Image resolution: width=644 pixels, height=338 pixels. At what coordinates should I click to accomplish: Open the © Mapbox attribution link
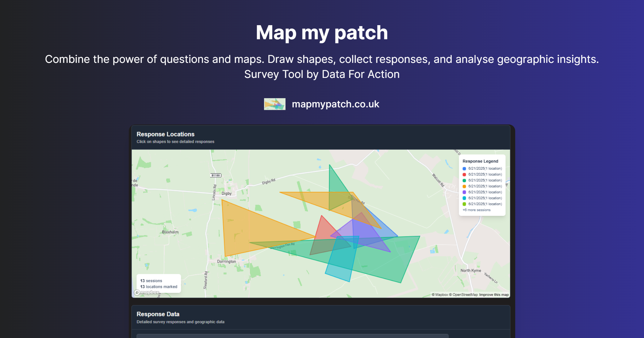440,295
